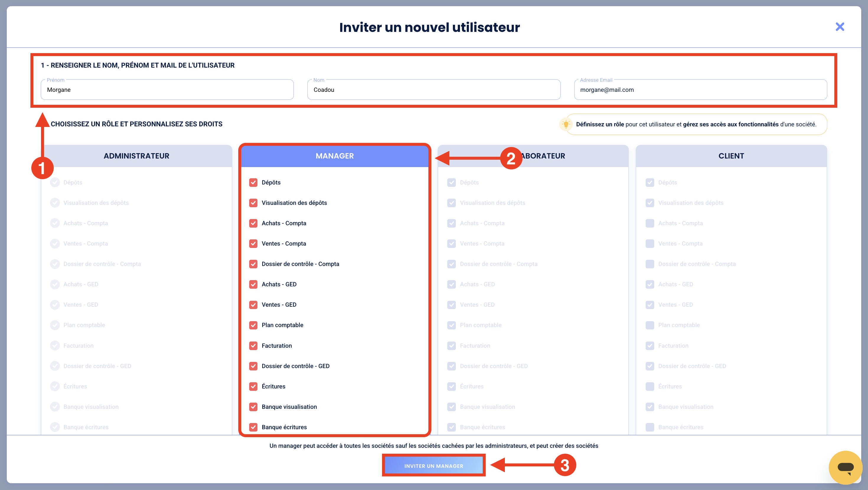
Task: Click Ventes - Compta checkbox for Client
Action: click(650, 244)
